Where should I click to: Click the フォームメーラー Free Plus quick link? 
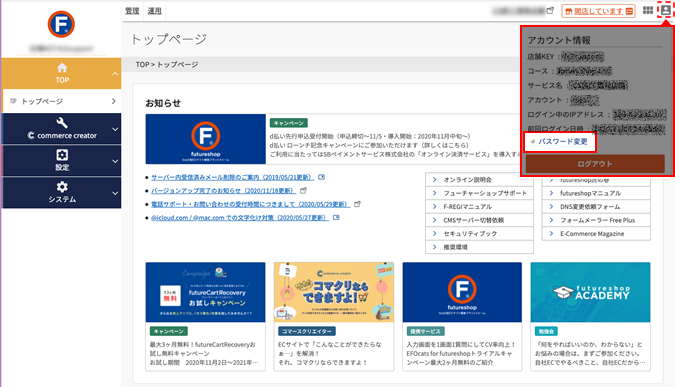(596, 220)
